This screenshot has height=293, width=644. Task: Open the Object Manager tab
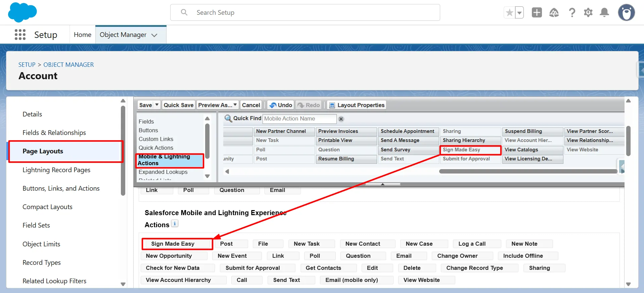point(123,35)
